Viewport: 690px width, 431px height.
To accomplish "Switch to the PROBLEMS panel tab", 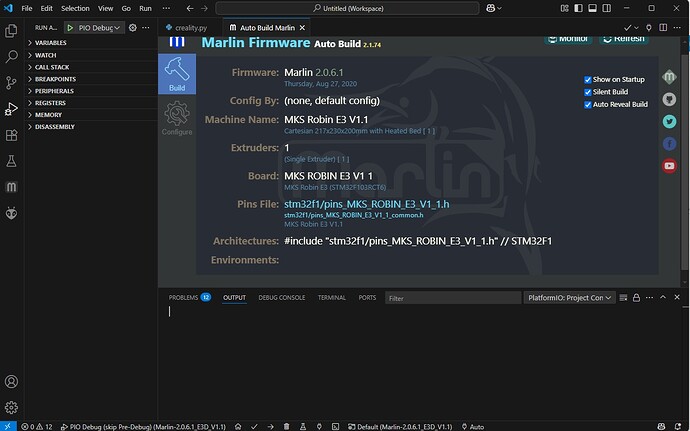I will coord(190,297).
